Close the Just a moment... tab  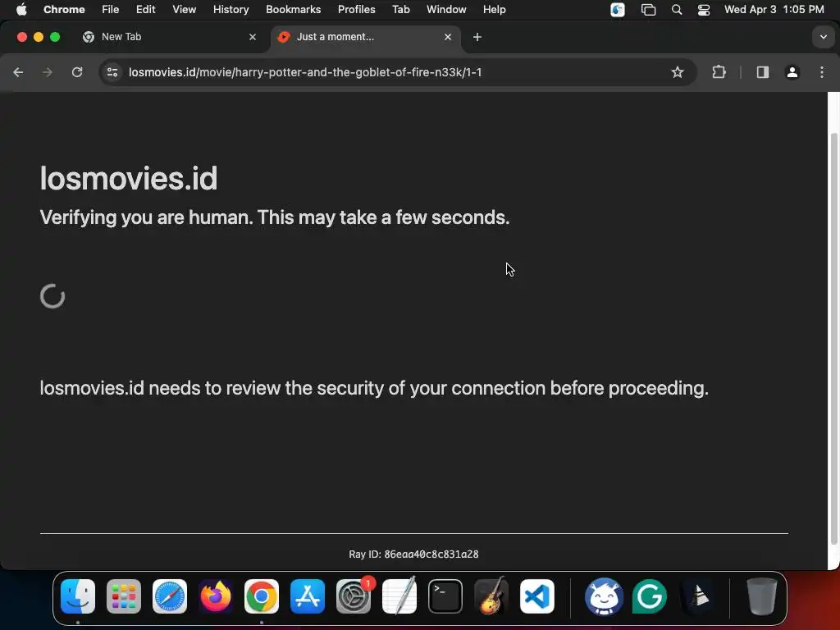[448, 37]
